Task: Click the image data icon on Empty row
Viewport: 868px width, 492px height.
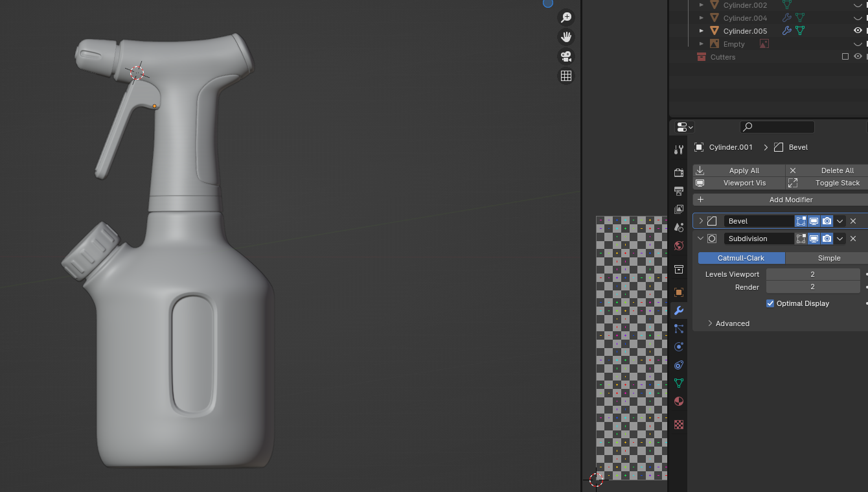Action: (x=764, y=44)
